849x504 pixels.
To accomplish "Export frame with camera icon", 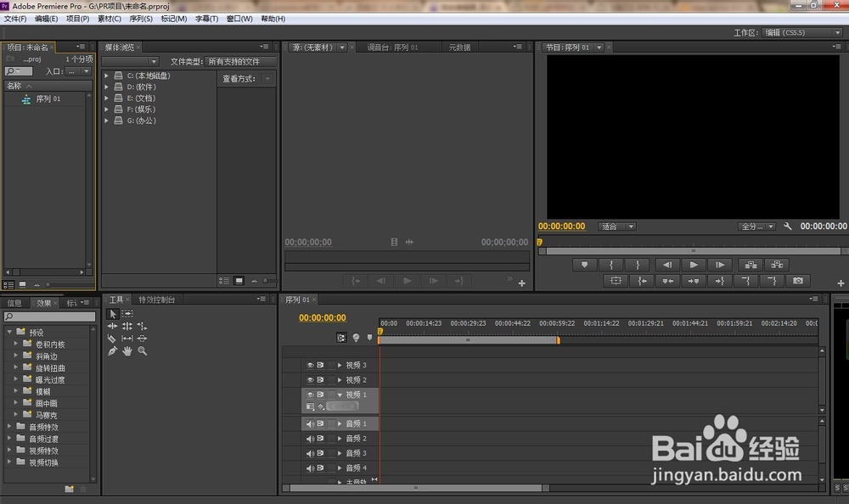I will point(798,280).
